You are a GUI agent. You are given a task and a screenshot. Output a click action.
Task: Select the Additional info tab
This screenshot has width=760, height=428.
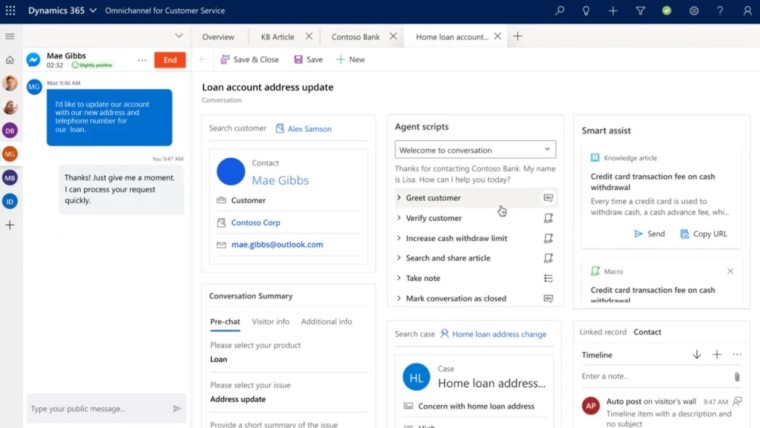pos(326,322)
